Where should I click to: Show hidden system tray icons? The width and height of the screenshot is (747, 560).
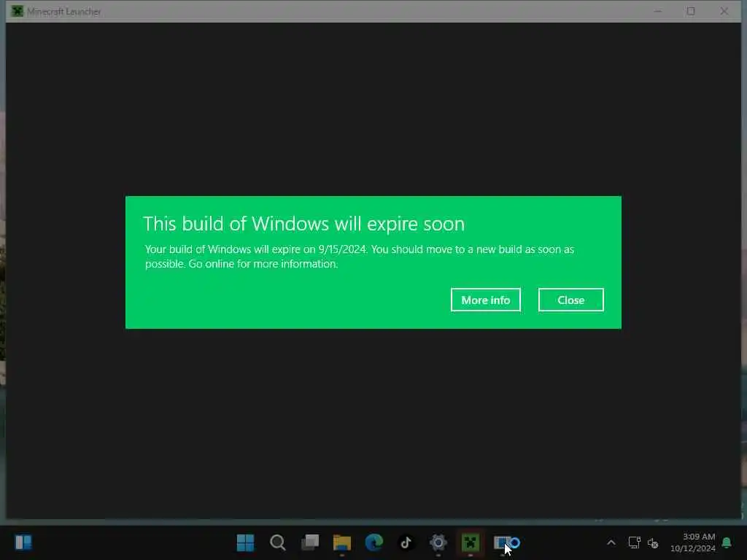(x=611, y=542)
